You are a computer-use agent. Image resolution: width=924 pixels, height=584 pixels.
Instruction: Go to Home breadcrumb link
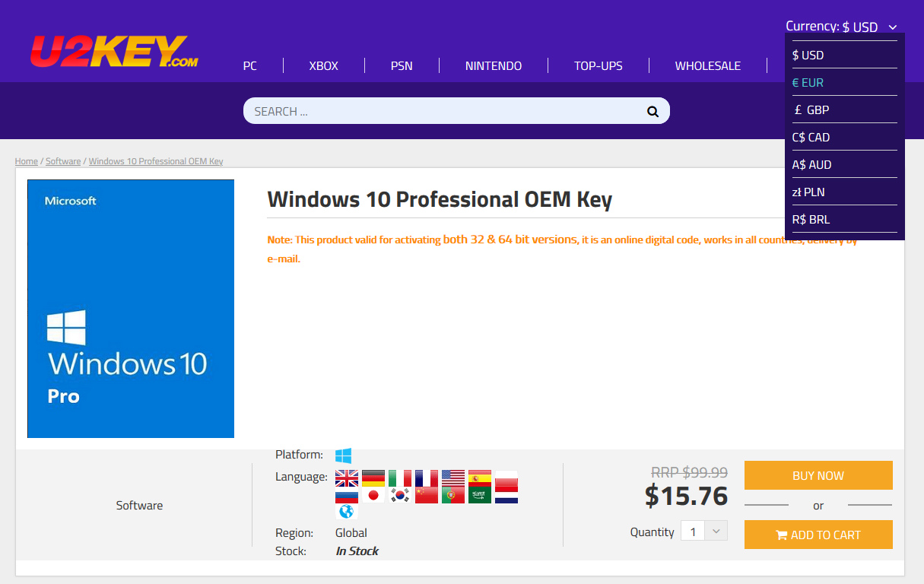(x=27, y=161)
